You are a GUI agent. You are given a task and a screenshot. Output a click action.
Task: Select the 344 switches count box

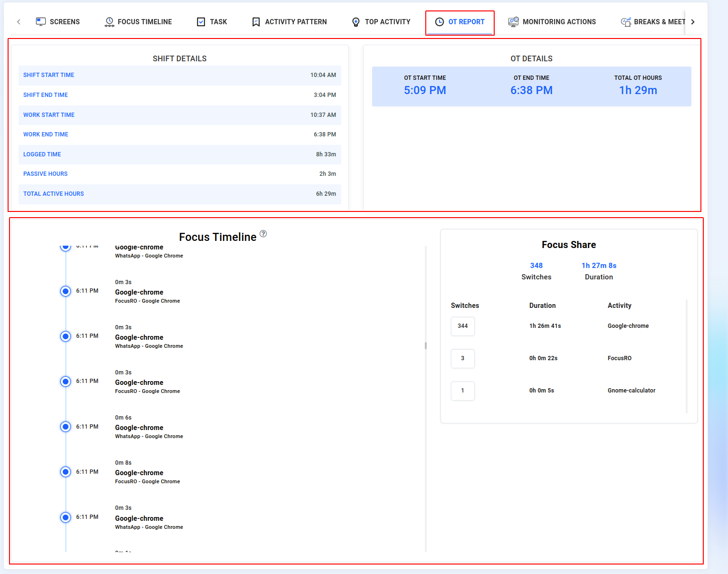point(462,326)
